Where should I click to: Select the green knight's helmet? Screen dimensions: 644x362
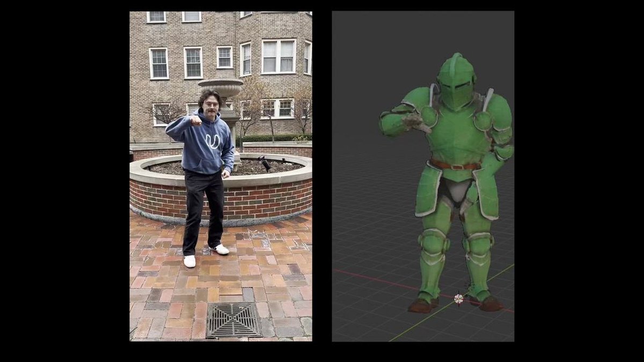click(x=456, y=82)
